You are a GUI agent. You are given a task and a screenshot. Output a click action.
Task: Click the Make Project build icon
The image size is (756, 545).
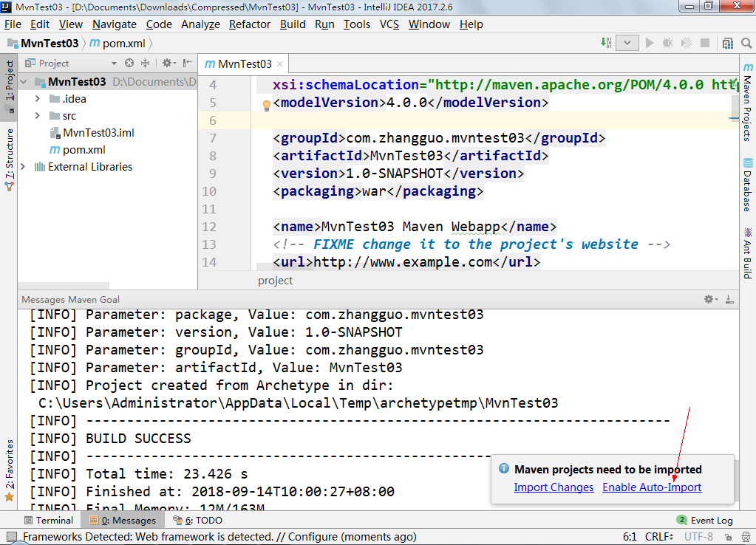click(606, 43)
